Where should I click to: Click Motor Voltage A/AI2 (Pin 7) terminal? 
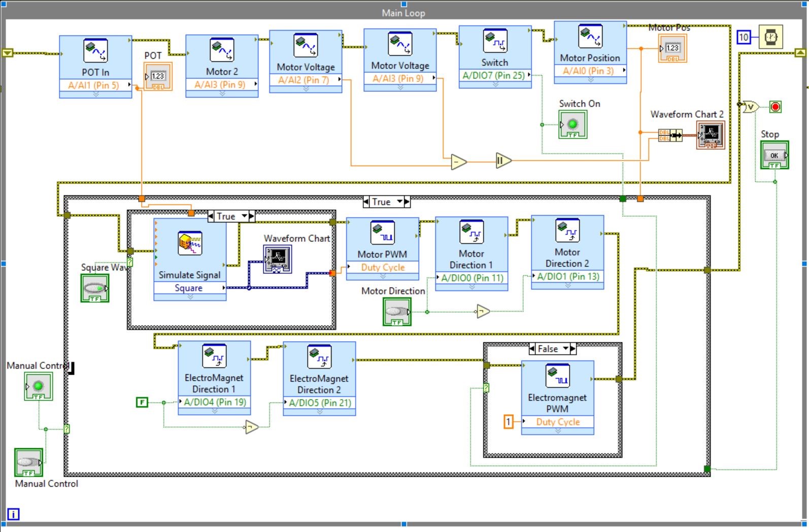tap(306, 80)
